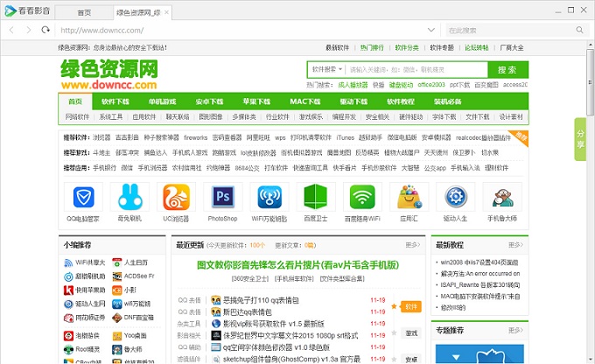Open the QQ电脑管家 app icon

click(x=83, y=195)
